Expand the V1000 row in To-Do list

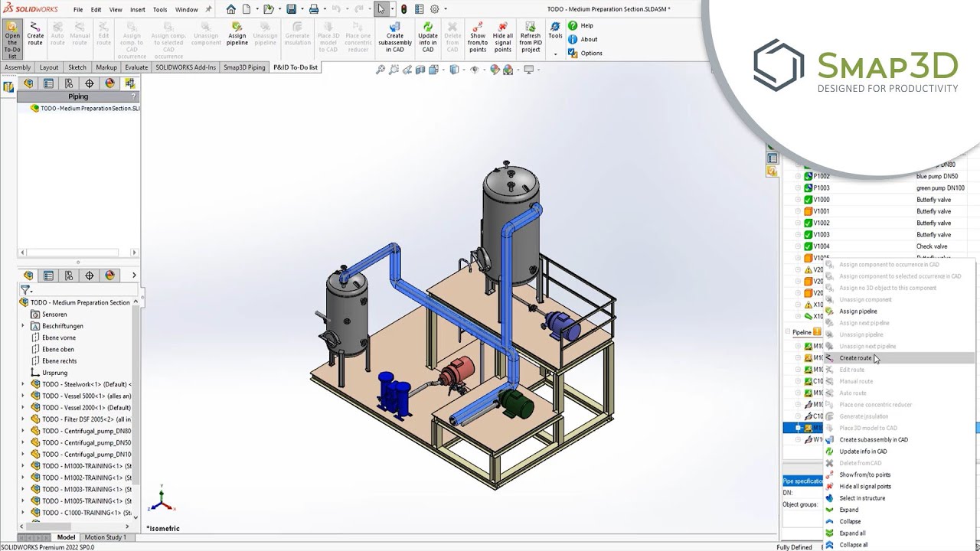click(x=798, y=200)
